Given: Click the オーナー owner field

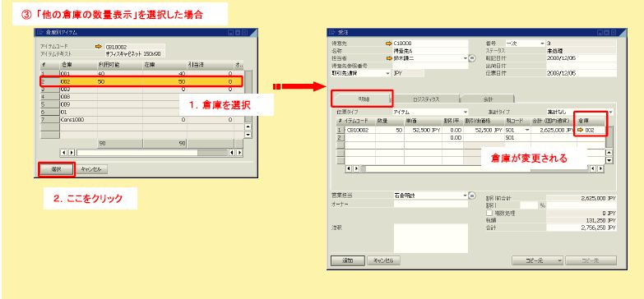Looking at the screenshot, I should pyautogui.click(x=430, y=204).
